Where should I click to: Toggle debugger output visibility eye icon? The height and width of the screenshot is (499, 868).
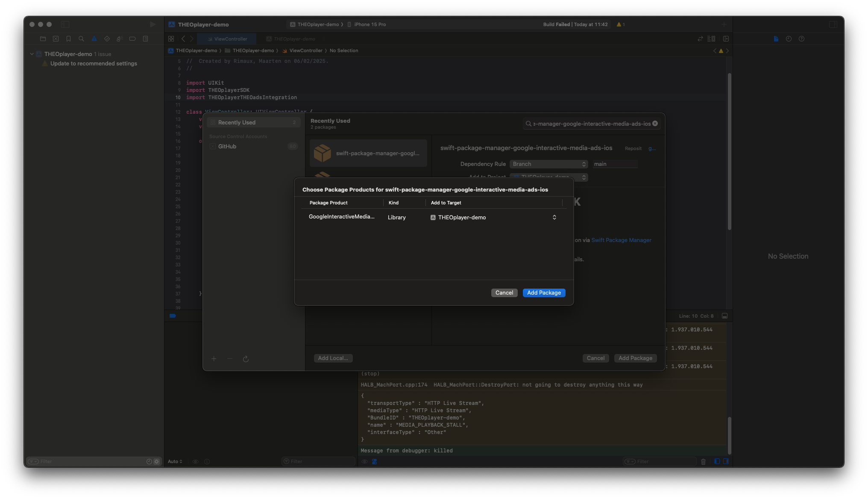(x=364, y=461)
